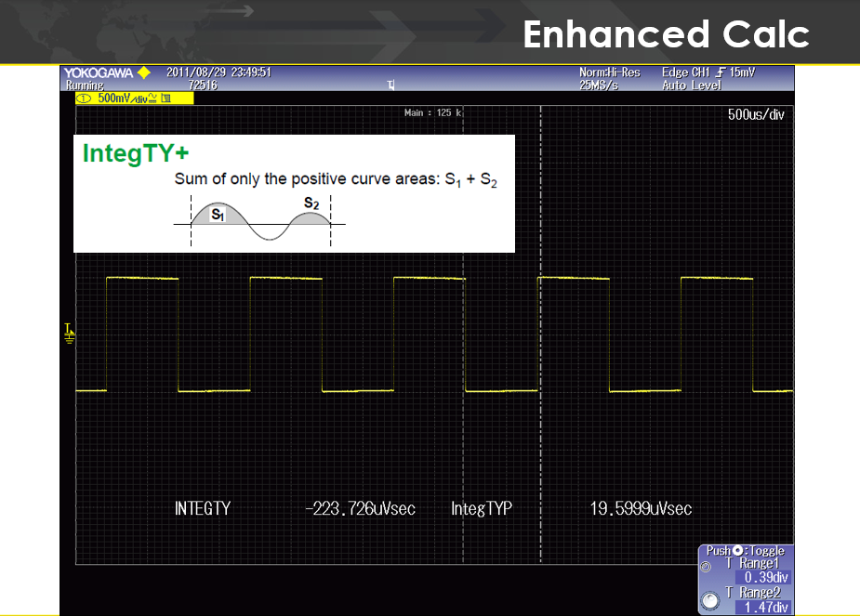
Task: Click the Norm:Hi-Res acquisition mode label
Action: pos(609,72)
